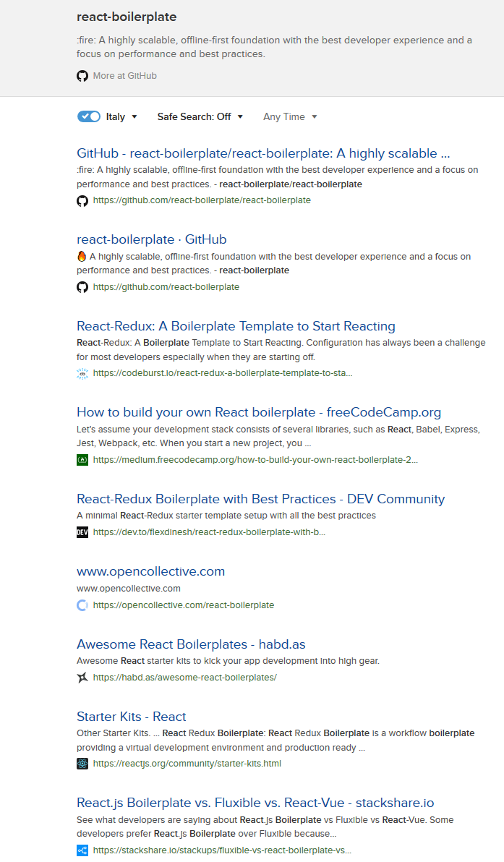Open the Starter Kits - React result
504x862 pixels.
tap(132, 717)
